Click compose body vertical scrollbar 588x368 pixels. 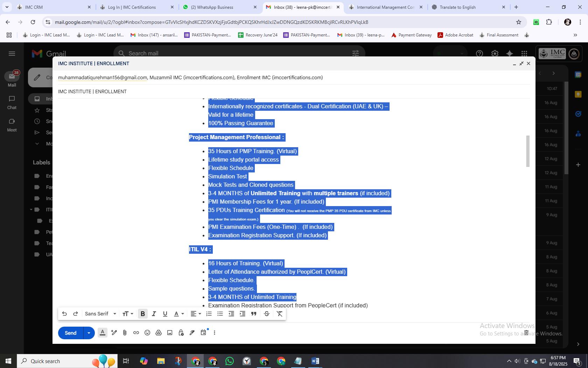528,151
